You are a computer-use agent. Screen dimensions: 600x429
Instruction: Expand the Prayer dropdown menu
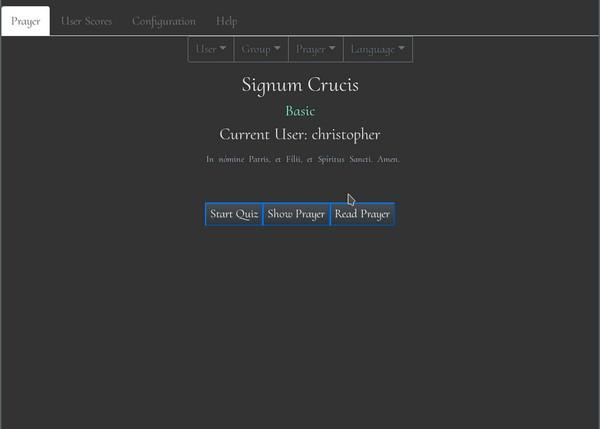click(x=316, y=49)
